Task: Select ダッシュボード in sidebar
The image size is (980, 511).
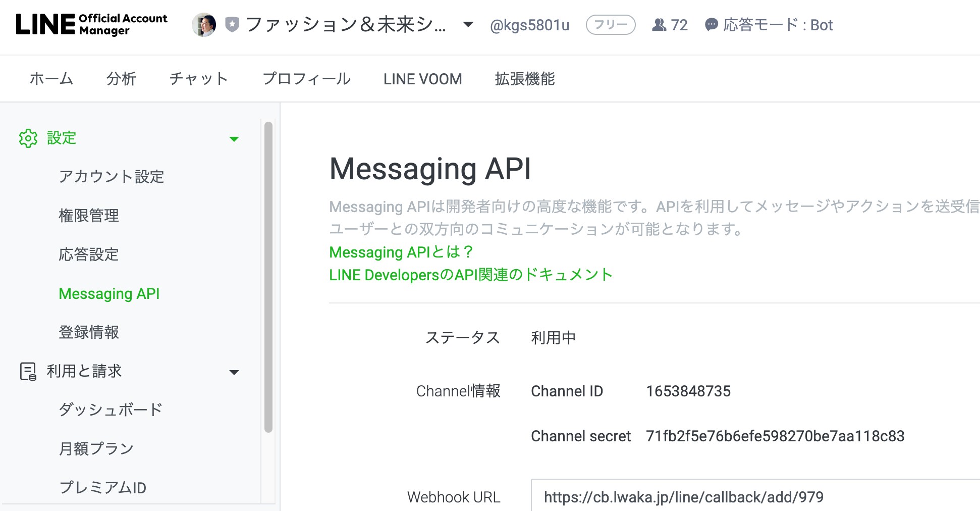Action: [x=111, y=410]
